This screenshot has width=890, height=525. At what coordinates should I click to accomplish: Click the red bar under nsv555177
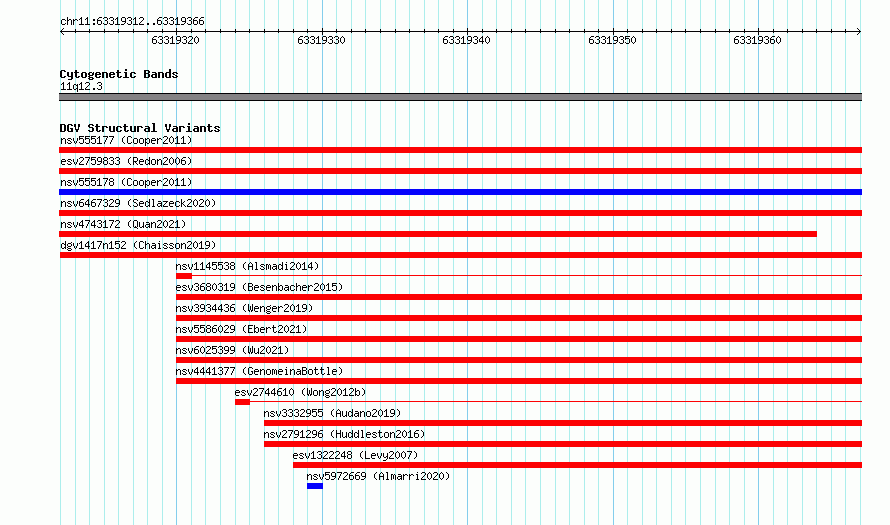click(460, 150)
